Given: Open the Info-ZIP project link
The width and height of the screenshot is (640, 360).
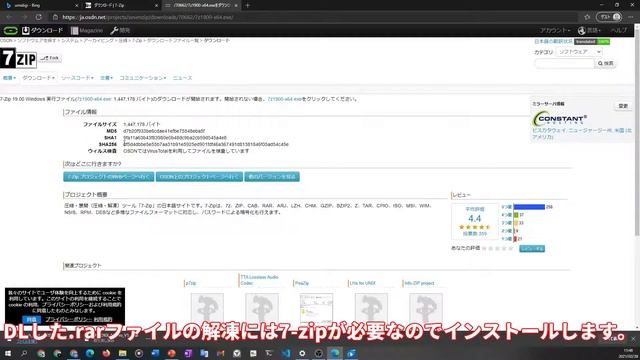Looking at the screenshot, I should 419,283.
